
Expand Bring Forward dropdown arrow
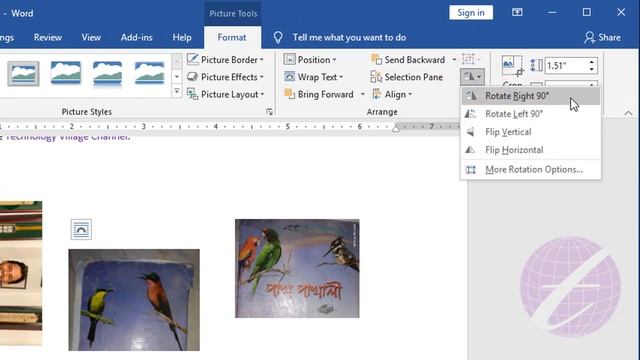(362, 94)
